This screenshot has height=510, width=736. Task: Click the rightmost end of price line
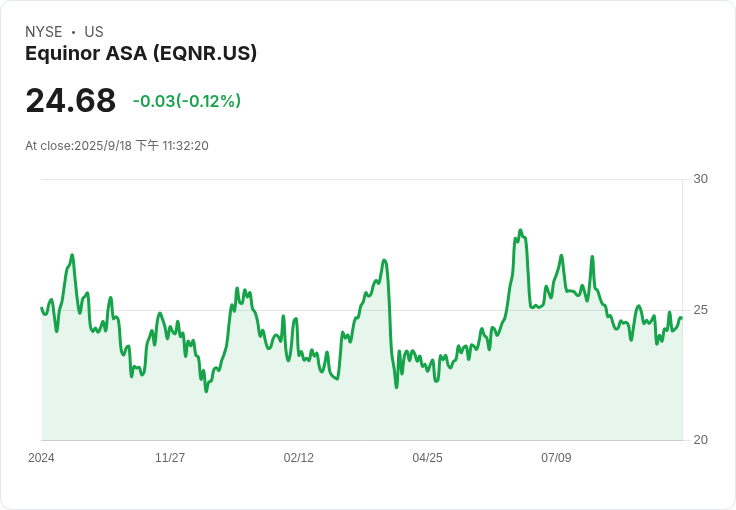click(x=681, y=318)
